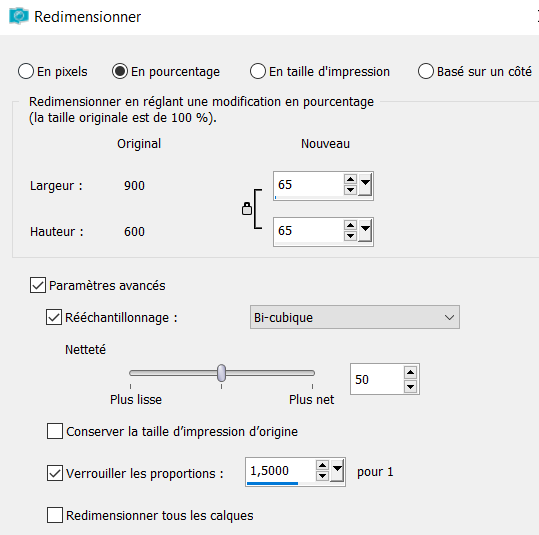Open the Bi-cubique resampling dropdown
The height and width of the screenshot is (535, 539).
[355, 317]
